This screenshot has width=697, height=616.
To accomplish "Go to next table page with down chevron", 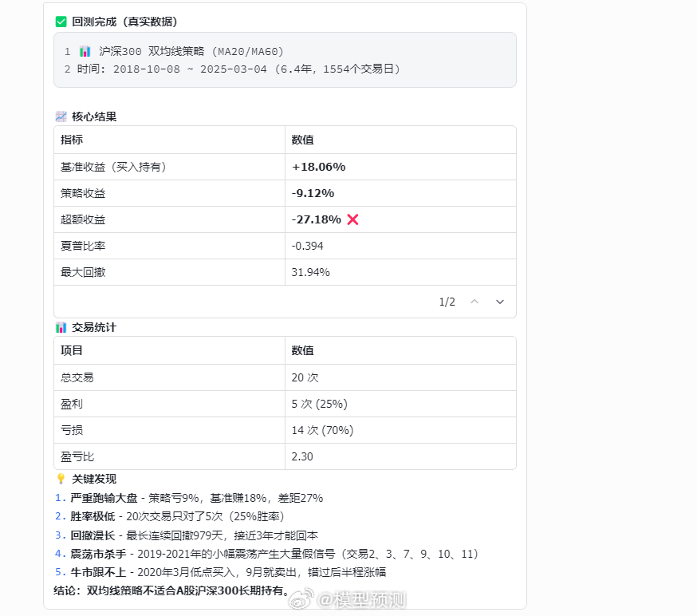I will (x=500, y=302).
